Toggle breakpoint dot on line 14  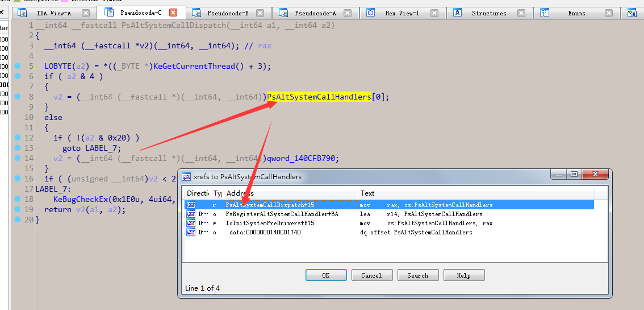(17, 158)
